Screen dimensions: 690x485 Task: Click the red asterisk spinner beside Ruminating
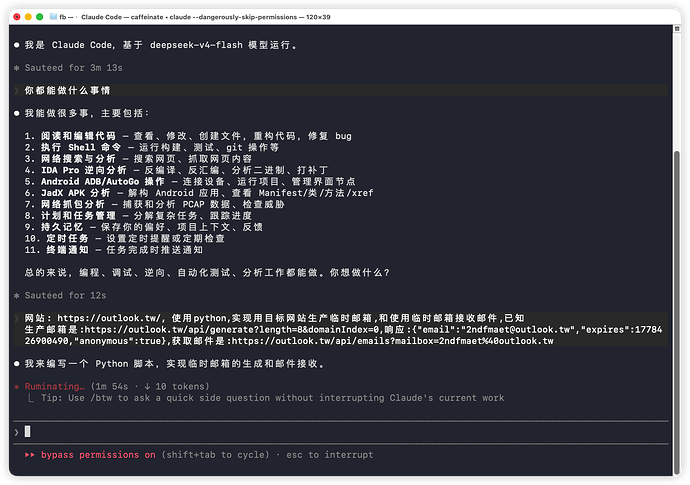pos(17,387)
